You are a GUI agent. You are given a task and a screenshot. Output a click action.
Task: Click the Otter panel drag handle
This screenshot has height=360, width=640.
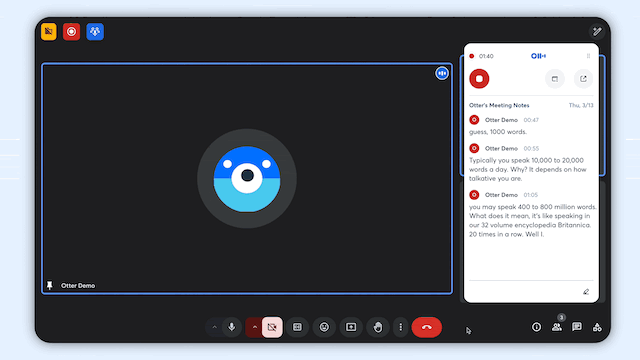(x=588, y=56)
